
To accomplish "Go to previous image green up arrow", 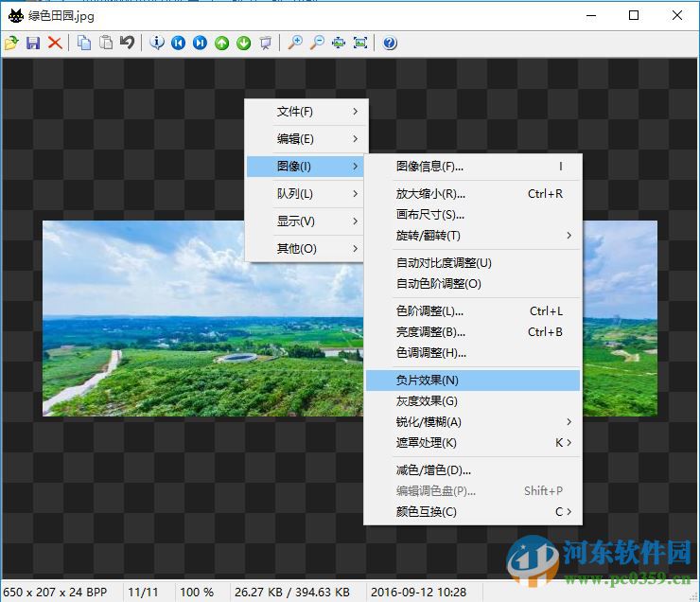I will point(222,43).
